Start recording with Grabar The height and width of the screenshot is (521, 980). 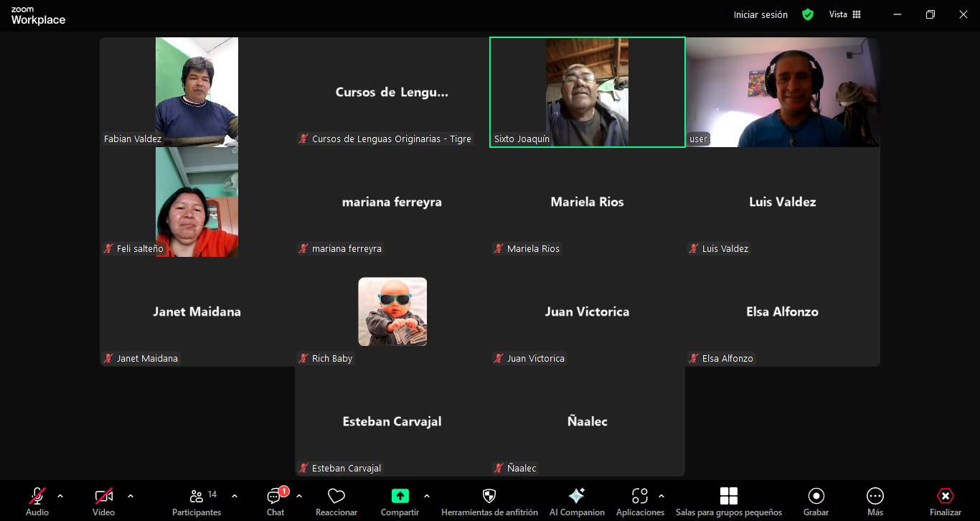pos(816,501)
